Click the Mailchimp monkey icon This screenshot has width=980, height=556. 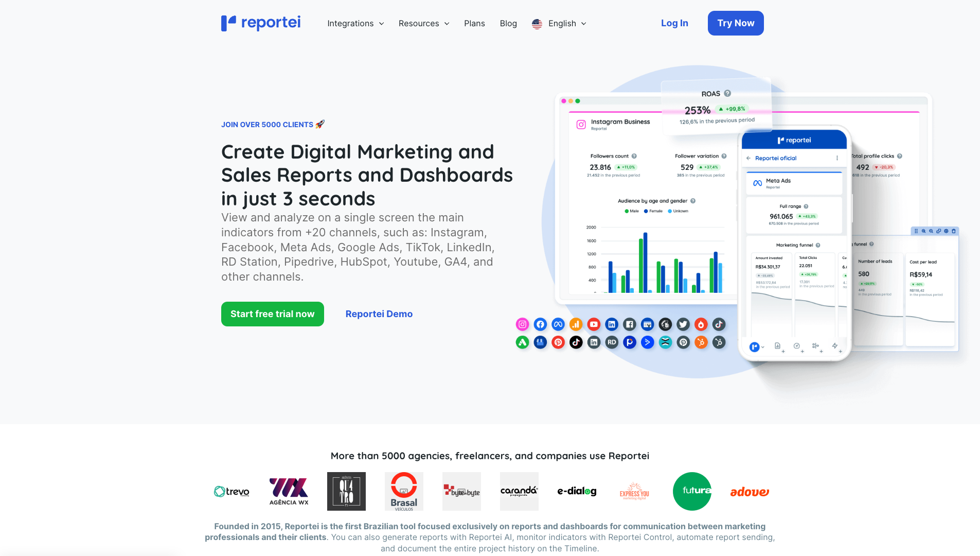tap(665, 324)
